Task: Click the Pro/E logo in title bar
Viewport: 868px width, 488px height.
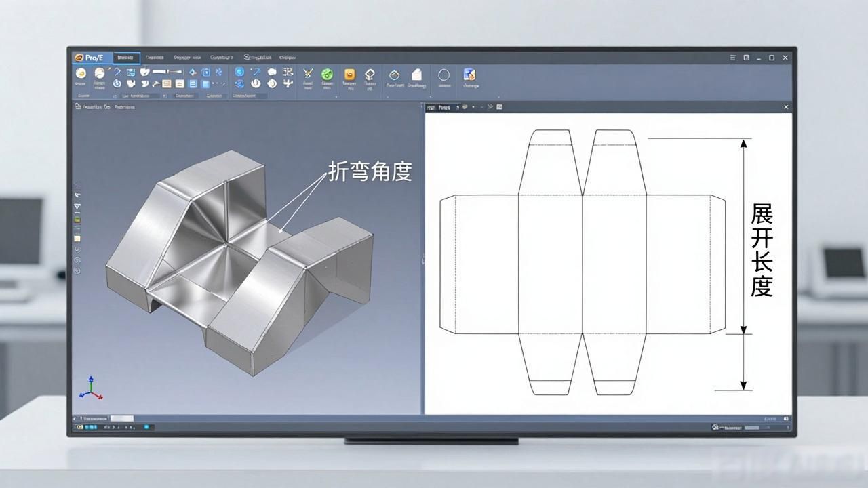Action: (88, 58)
